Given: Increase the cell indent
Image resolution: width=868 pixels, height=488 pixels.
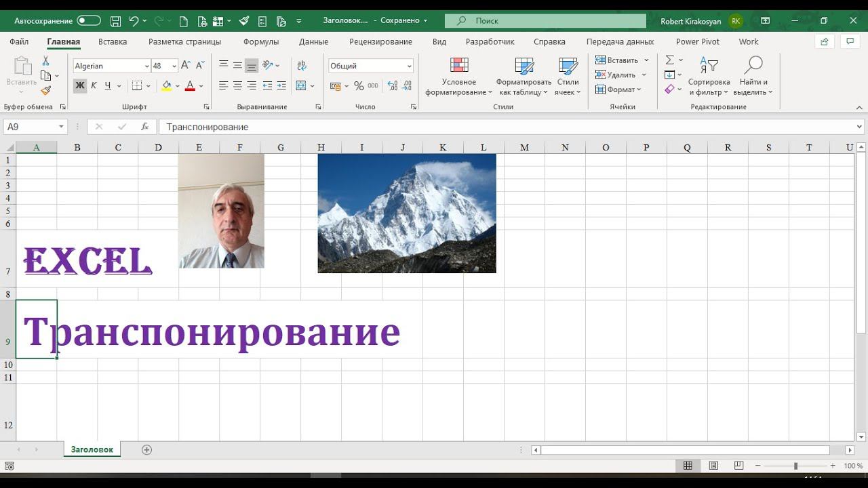Looking at the screenshot, I should (281, 86).
